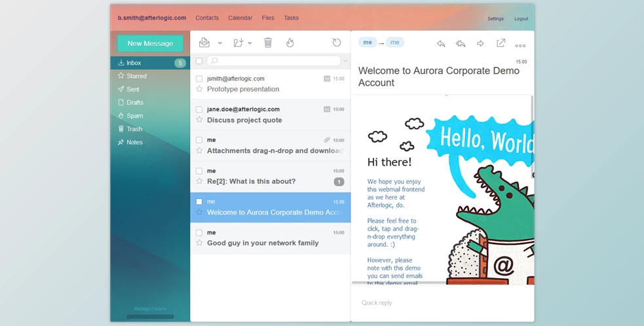Check the Good guy in your network checkbox
Image resolution: width=644 pixels, height=326 pixels.
tap(199, 232)
